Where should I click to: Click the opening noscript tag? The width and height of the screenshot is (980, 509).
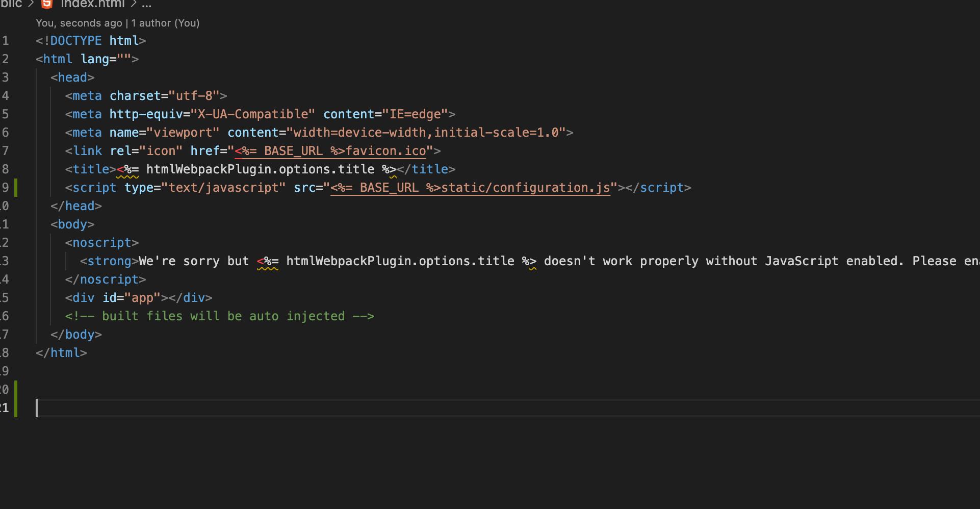tap(102, 243)
